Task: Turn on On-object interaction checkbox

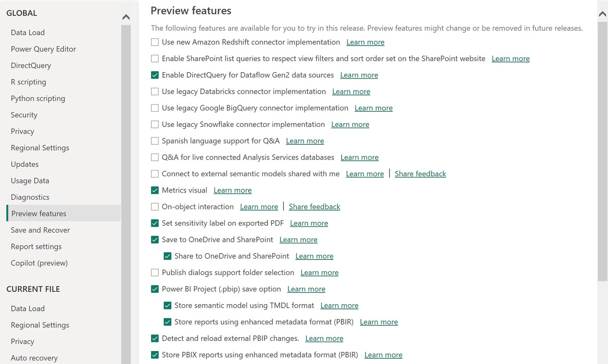Action: click(x=155, y=207)
